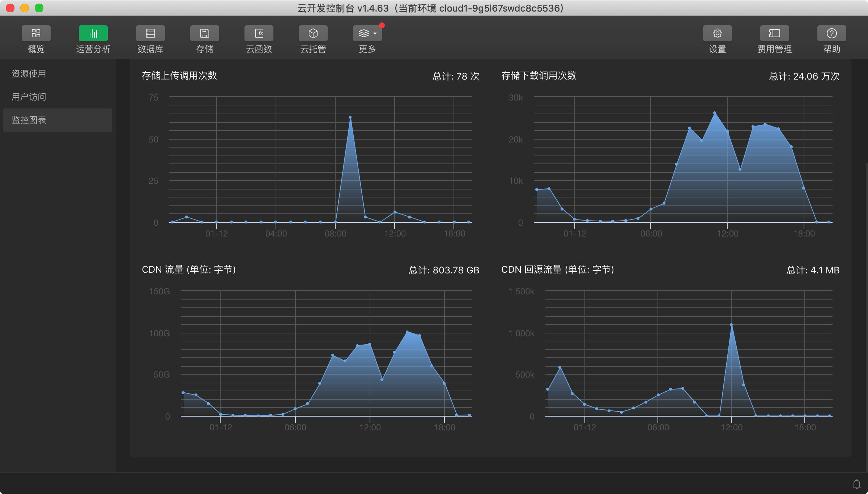
Task: Select the 监控图表 sidebar tab
Action: [29, 120]
